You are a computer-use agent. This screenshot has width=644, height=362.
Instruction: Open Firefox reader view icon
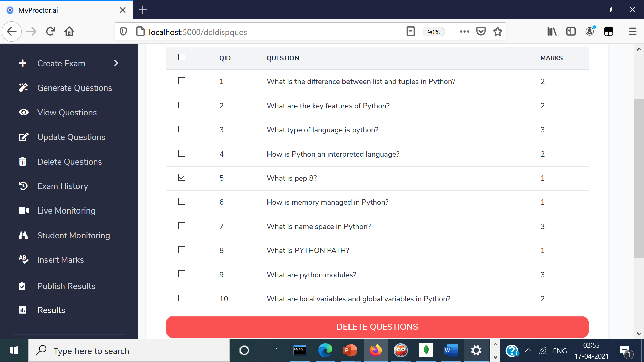[410, 32]
